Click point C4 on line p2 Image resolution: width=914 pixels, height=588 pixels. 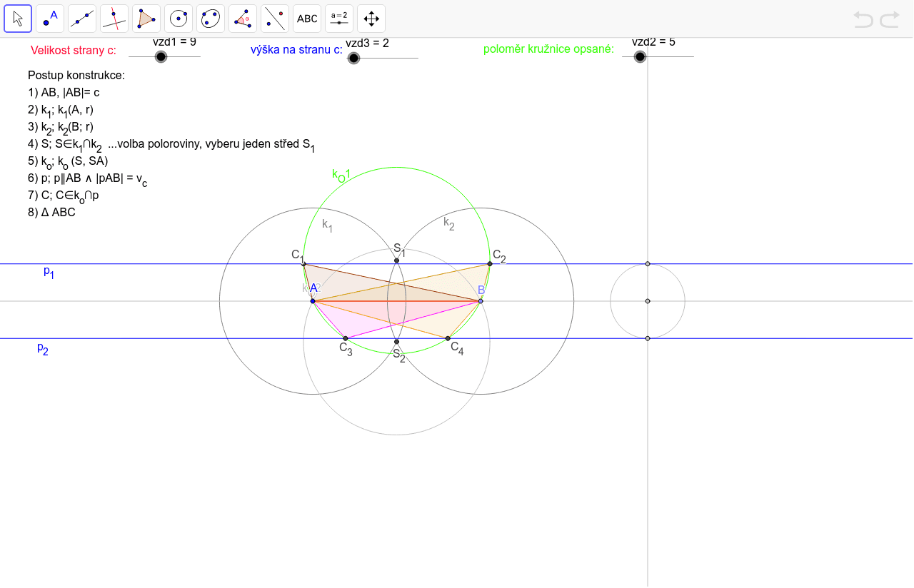pos(448,338)
